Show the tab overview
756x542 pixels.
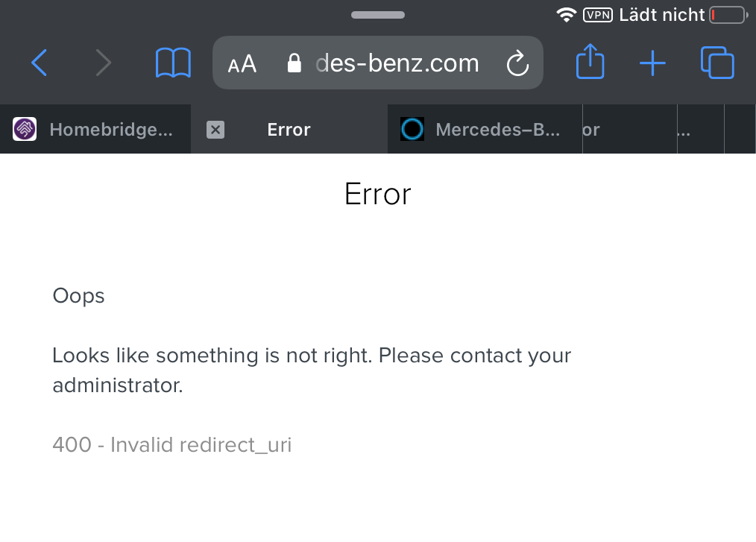point(717,63)
